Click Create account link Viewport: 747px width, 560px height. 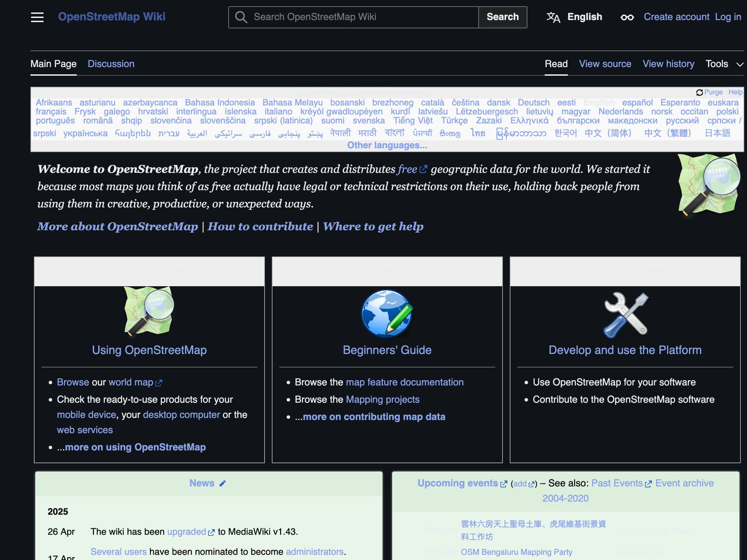click(x=677, y=17)
